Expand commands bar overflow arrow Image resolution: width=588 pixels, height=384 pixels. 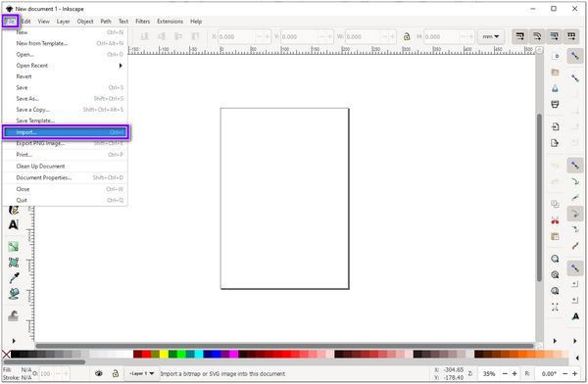click(x=555, y=341)
